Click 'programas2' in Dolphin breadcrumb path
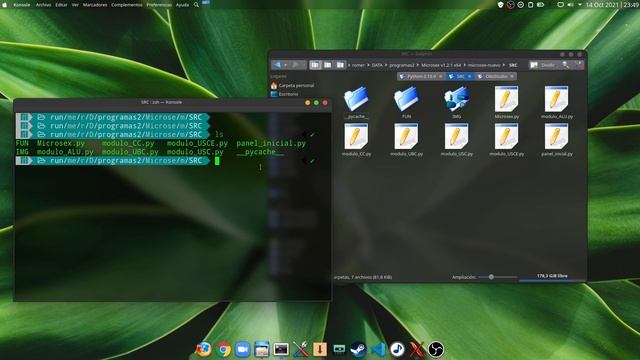The width and height of the screenshot is (640, 360). click(402, 65)
